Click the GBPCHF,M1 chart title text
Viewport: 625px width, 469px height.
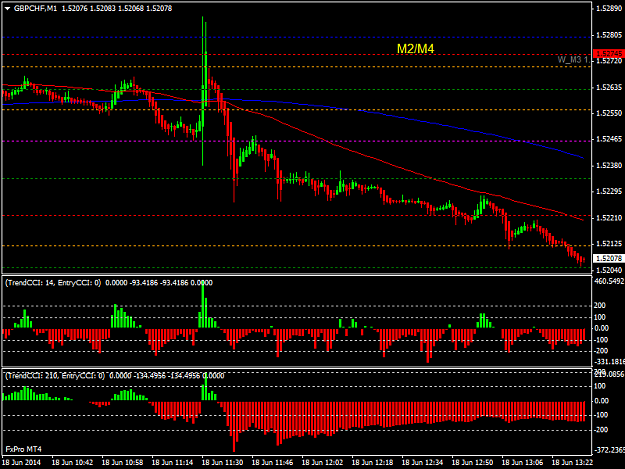tap(35, 8)
